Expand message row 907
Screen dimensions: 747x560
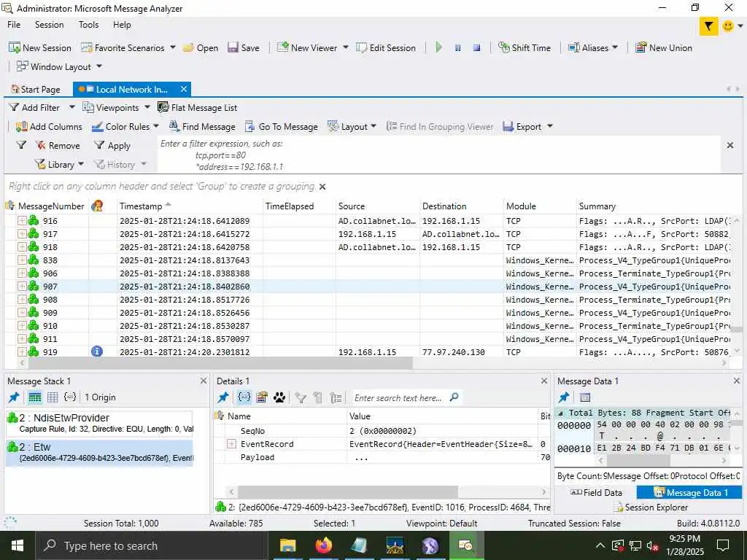22,286
